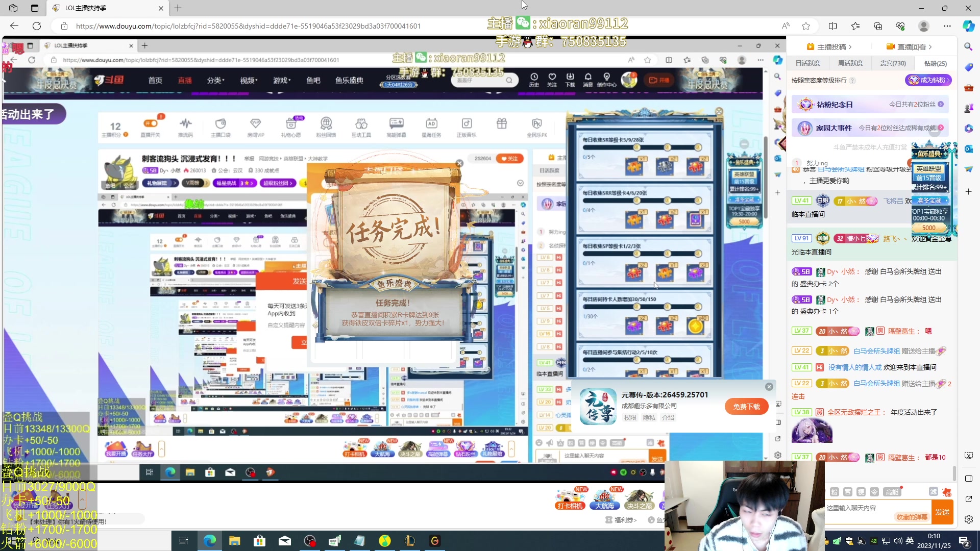This screenshot has width=980, height=551.
Task: Open File Explorer from the taskbar
Action: click(x=234, y=541)
